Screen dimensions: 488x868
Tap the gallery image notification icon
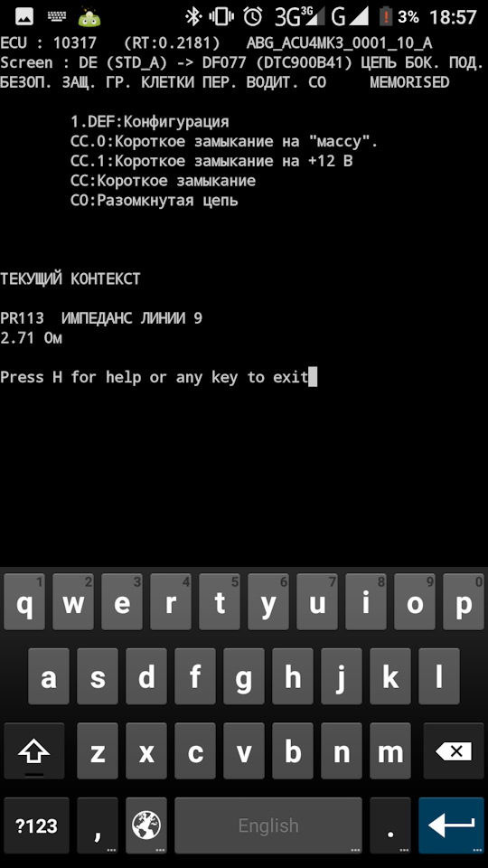coord(23,17)
